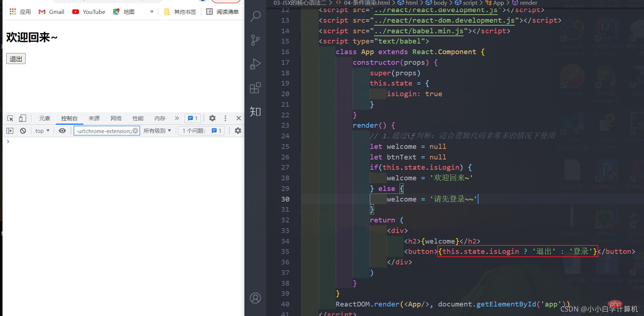Click 'let btnText = null' on line 26
The image size is (644, 316).
pyautogui.click(x=408, y=157)
